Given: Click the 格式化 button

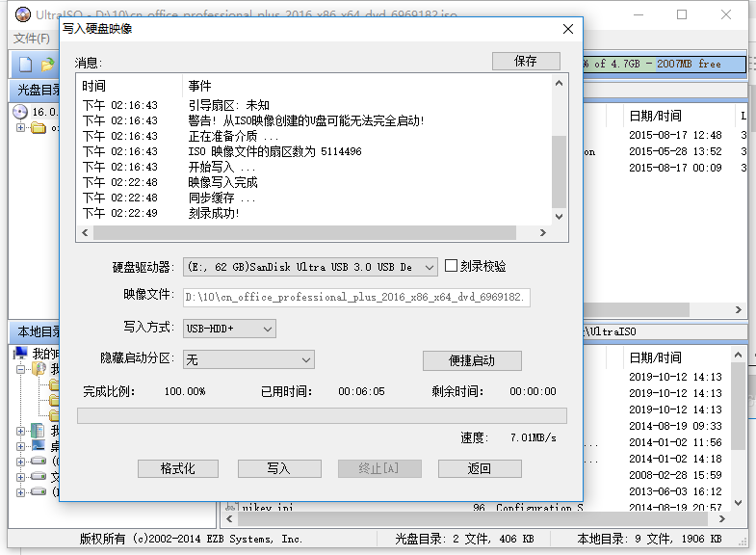Looking at the screenshot, I should click(178, 468).
